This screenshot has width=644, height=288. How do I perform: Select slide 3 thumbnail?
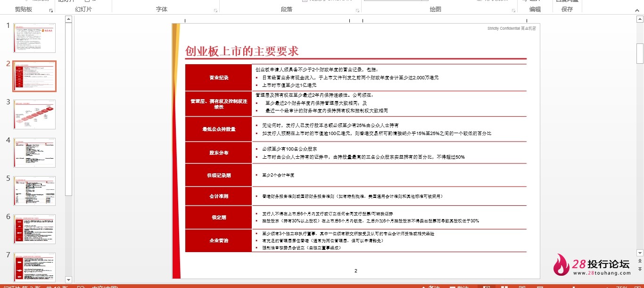[34, 114]
